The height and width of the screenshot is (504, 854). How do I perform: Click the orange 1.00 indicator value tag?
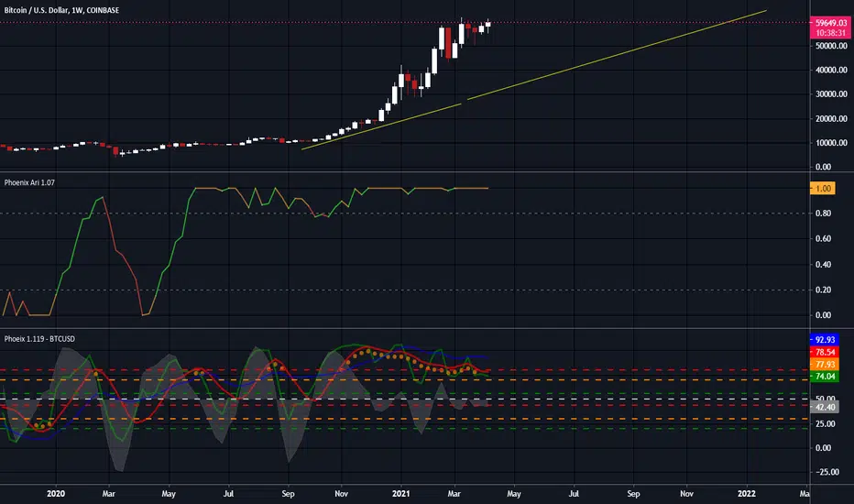pos(823,189)
